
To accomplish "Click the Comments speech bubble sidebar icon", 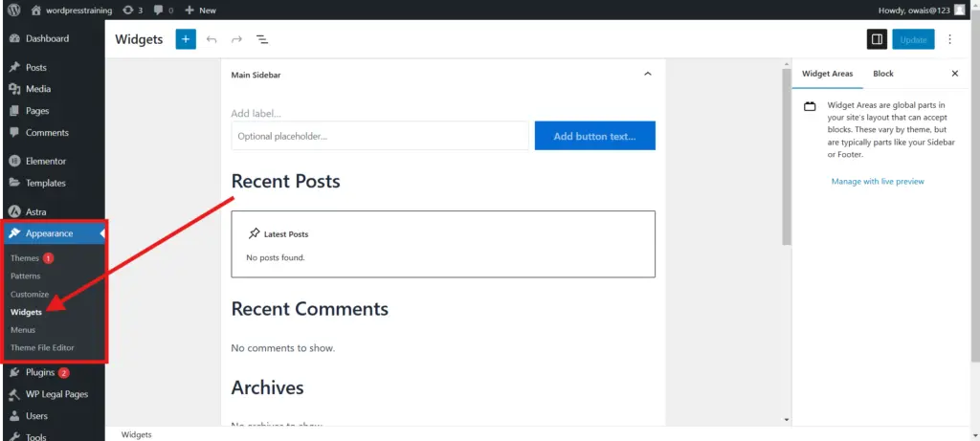I will click(x=14, y=132).
